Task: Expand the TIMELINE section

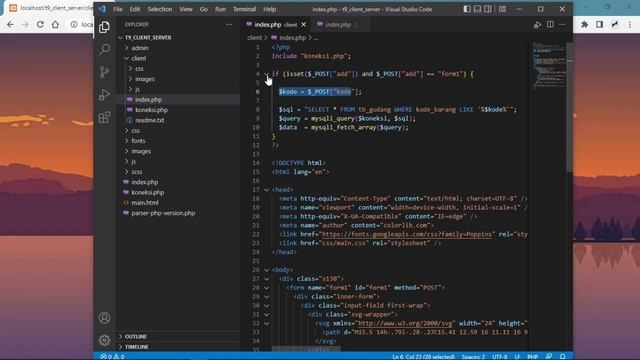Action: [x=178, y=347]
